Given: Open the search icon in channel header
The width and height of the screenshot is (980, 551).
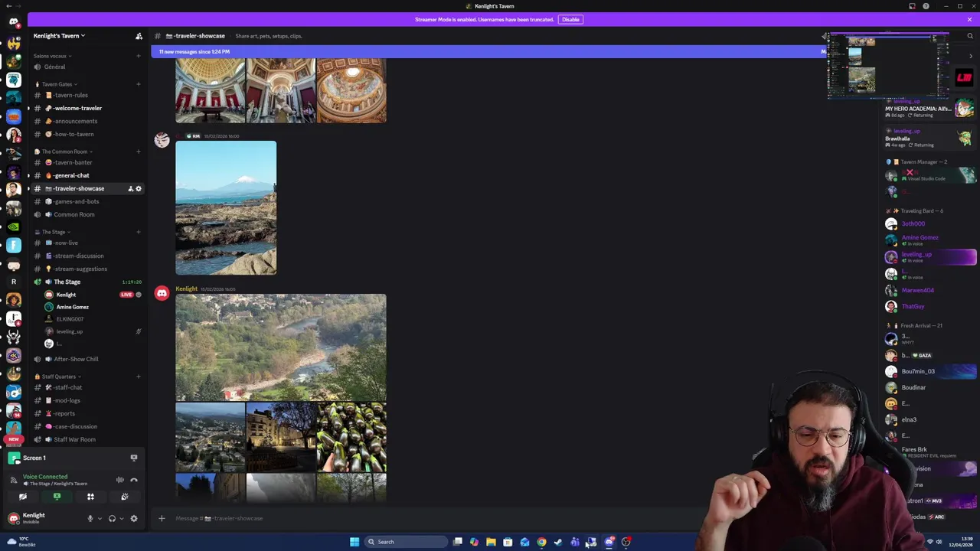Looking at the screenshot, I should point(969,36).
